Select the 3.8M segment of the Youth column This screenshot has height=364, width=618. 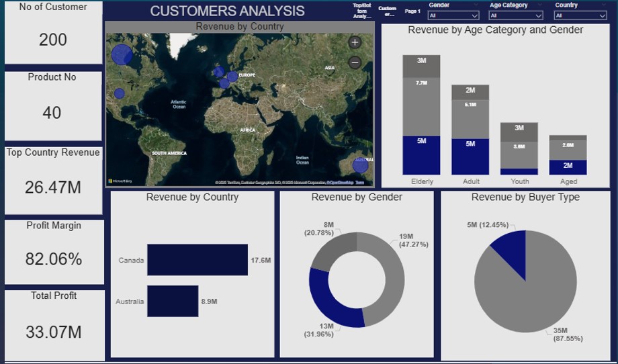(519, 155)
